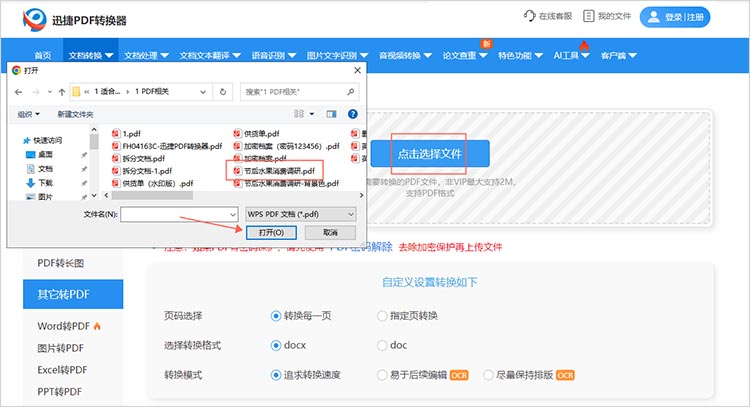Go up one folder level arrow
Screen dimensions: 750x407
coord(62,92)
